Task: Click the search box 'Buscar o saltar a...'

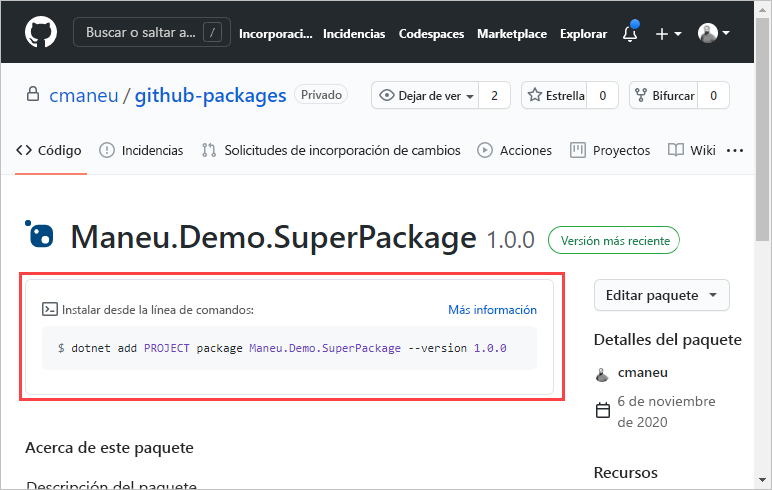Action: 152,33
